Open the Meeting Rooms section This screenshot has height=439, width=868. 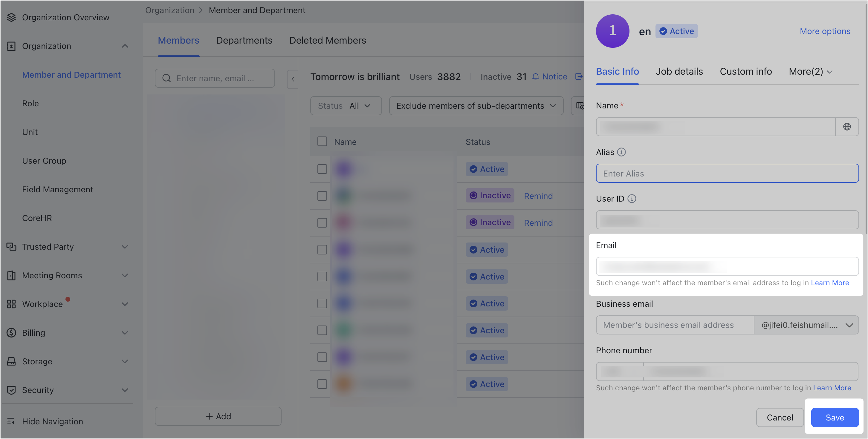[x=52, y=275]
